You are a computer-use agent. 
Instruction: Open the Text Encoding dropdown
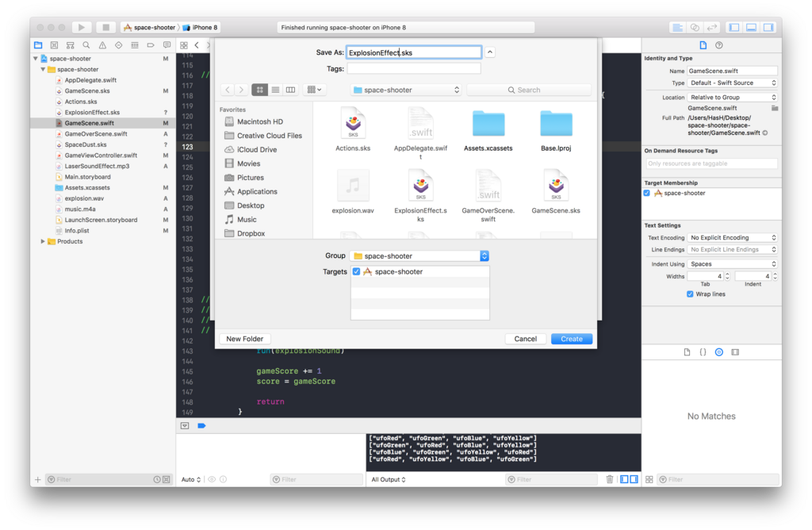[x=733, y=238]
